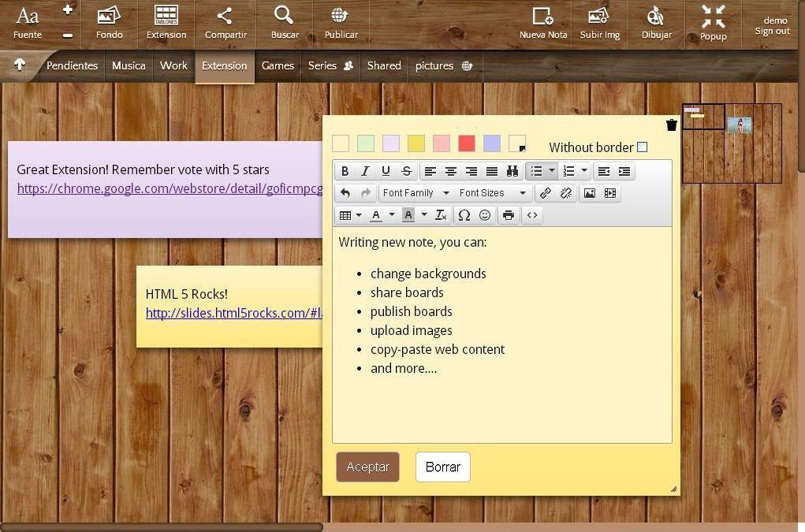Open special character omega icon
The height and width of the screenshot is (532, 805).
click(464, 215)
